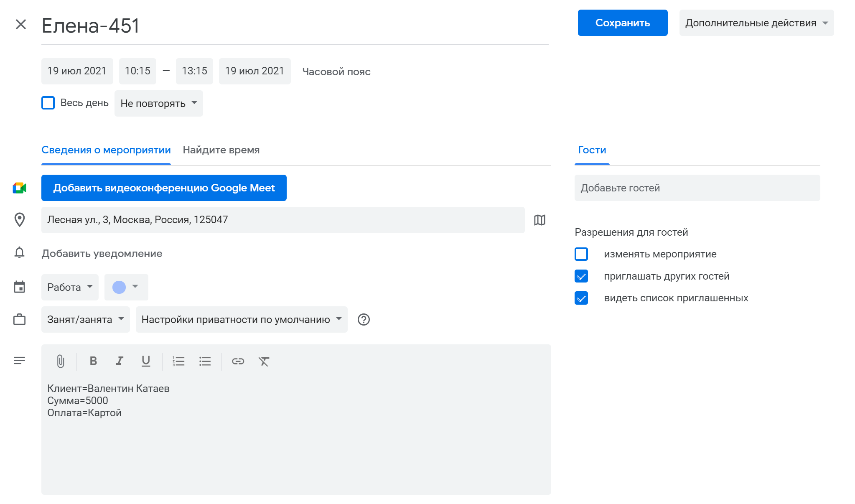Open the Не повторять recurrence dropdown
Viewport: 855px width, 504px height.
159,103
